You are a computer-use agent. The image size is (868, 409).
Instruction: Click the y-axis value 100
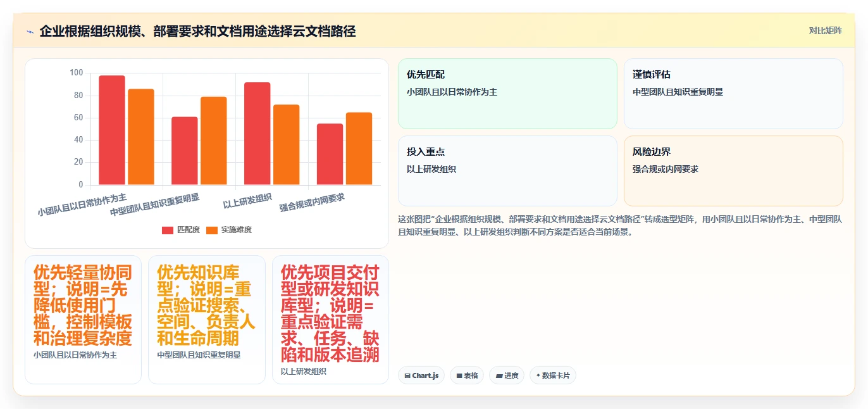(76, 73)
